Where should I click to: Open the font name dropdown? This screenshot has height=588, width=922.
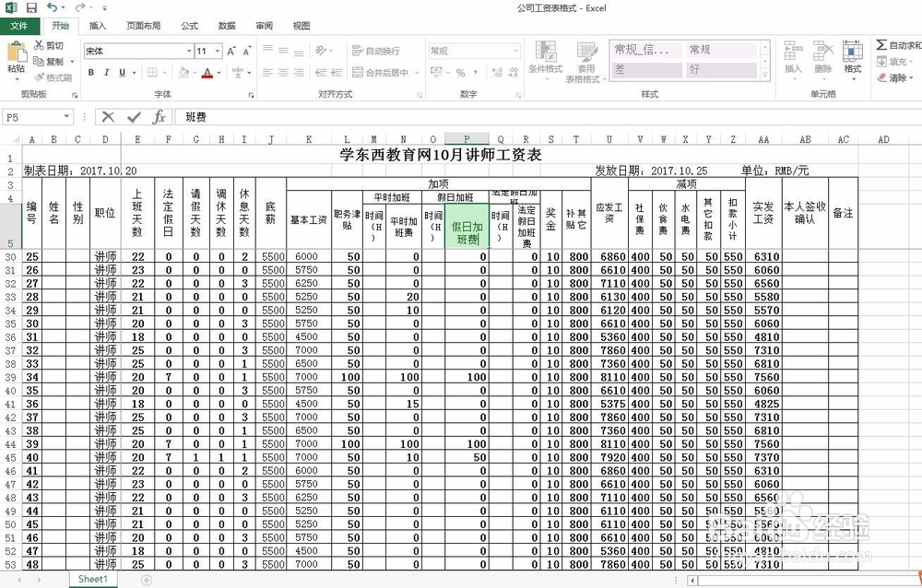189,49
